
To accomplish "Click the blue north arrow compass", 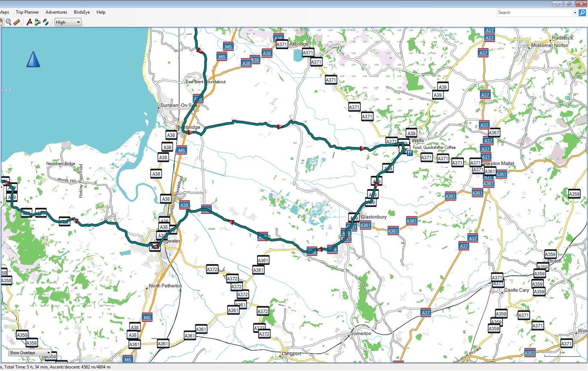I will 33,60.
